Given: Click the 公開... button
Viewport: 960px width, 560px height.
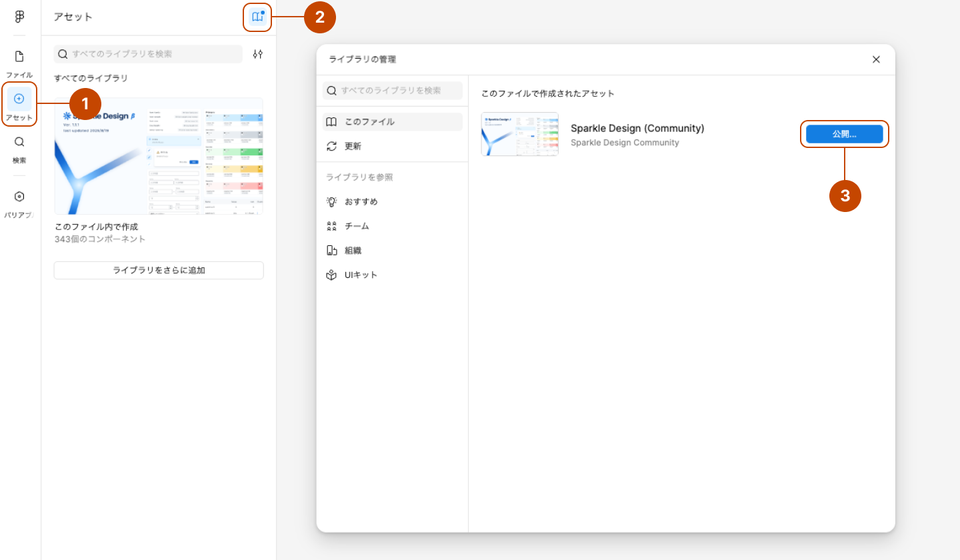Looking at the screenshot, I should point(844,134).
